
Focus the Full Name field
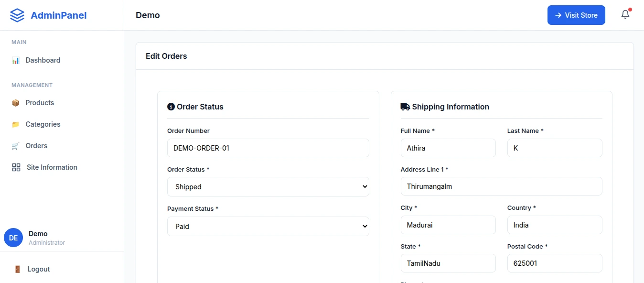[x=448, y=148]
